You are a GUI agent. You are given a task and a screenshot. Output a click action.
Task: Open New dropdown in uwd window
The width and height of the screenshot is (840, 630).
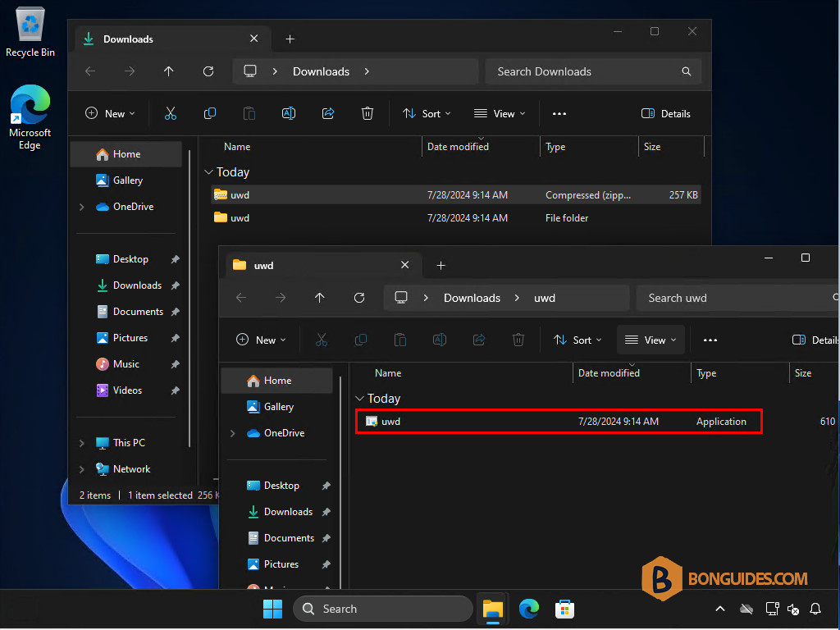click(x=262, y=340)
